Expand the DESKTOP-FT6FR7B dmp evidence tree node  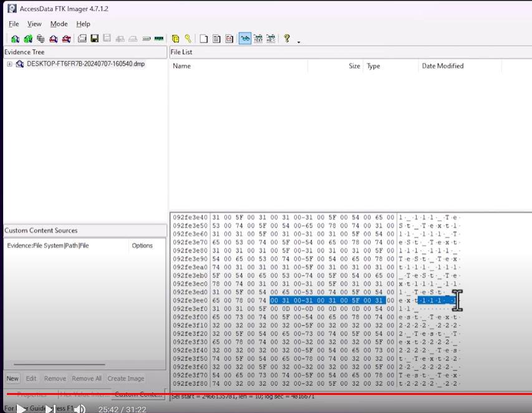[9, 64]
